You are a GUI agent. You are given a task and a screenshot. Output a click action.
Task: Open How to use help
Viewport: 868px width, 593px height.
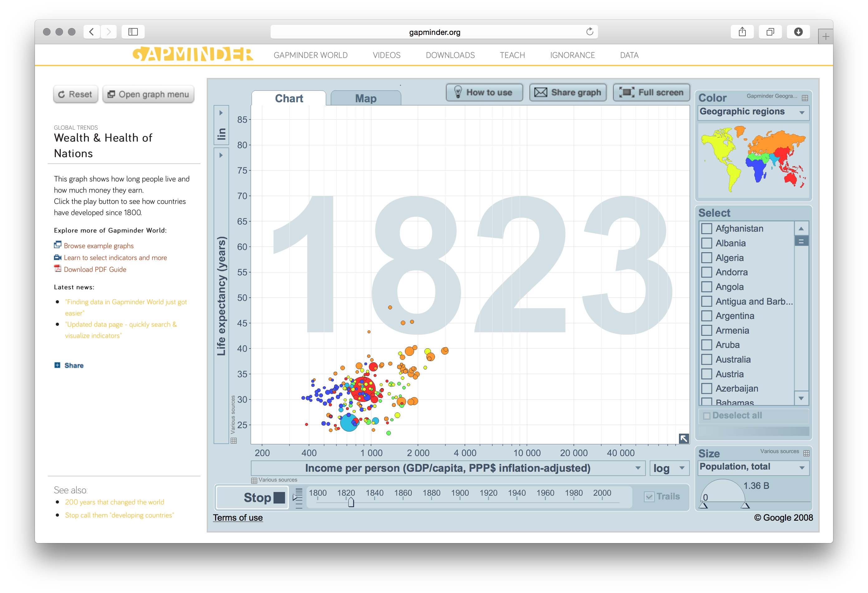[x=484, y=92]
